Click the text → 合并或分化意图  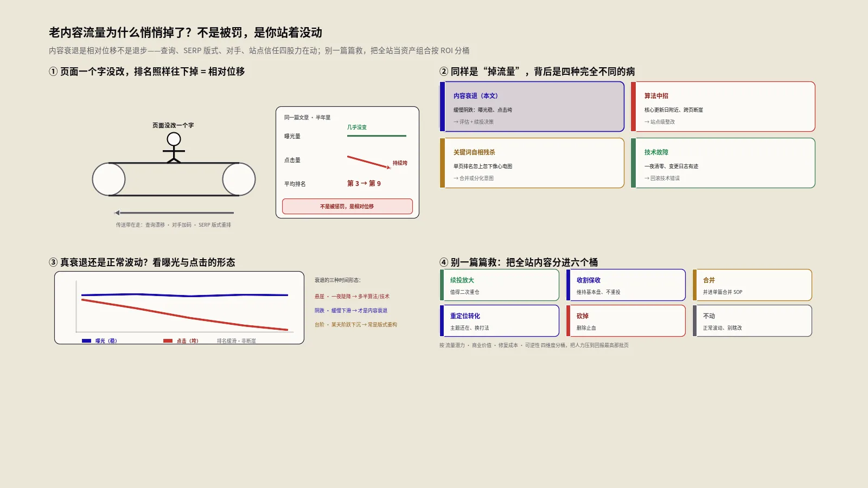point(474,178)
